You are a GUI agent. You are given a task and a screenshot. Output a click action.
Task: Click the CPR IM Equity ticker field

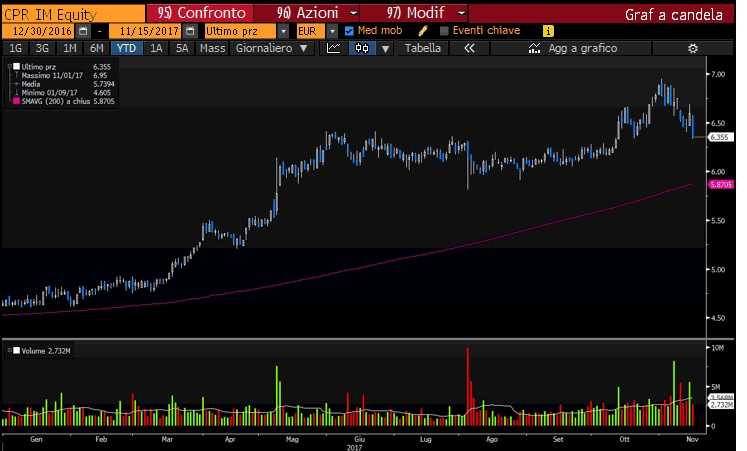(x=73, y=14)
